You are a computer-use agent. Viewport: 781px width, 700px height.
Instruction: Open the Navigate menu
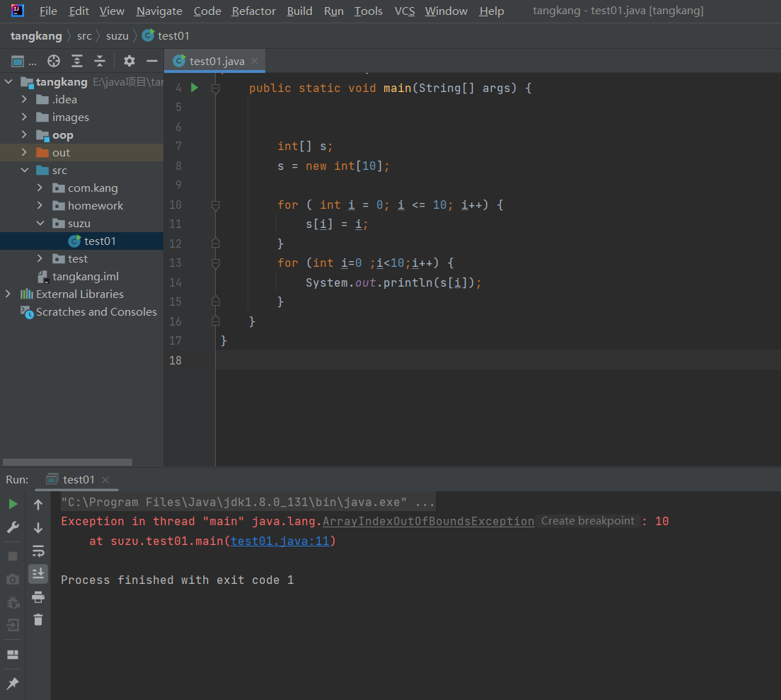159,11
